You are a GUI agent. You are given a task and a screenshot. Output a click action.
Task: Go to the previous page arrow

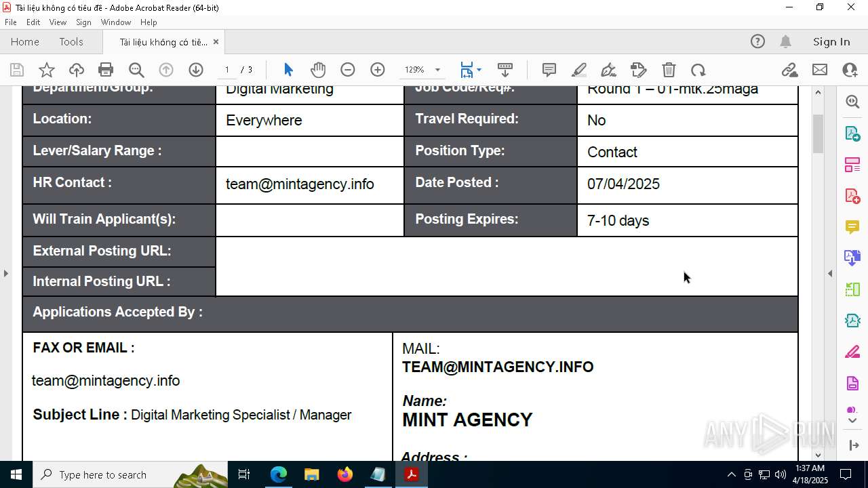[166, 70]
